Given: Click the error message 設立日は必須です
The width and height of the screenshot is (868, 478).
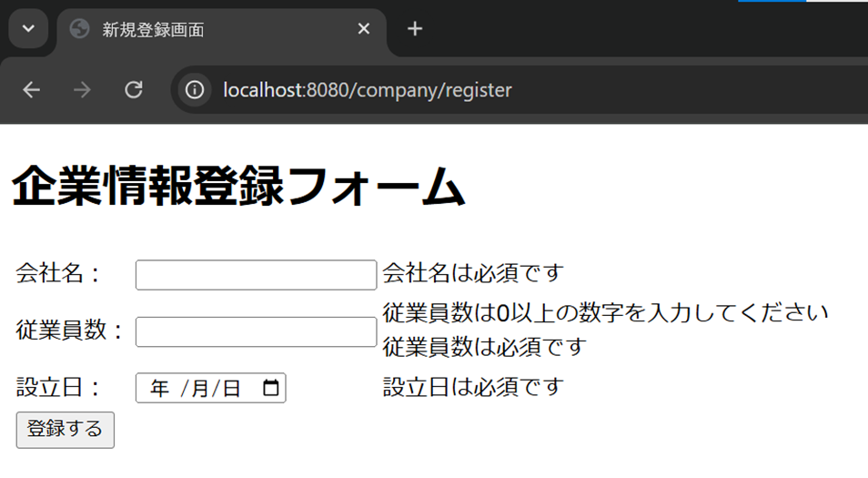Looking at the screenshot, I should coord(473,387).
